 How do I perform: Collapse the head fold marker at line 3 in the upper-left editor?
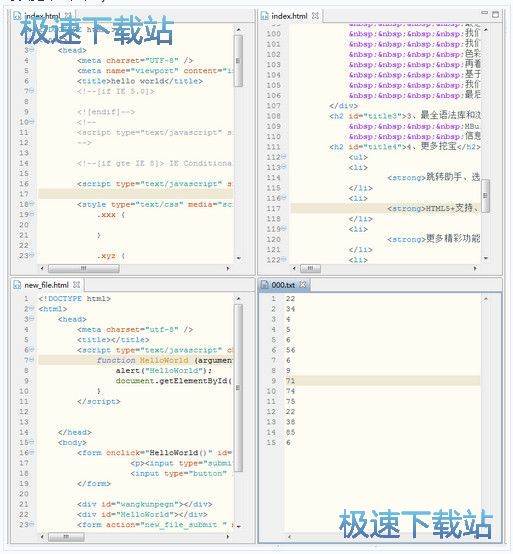32,50
